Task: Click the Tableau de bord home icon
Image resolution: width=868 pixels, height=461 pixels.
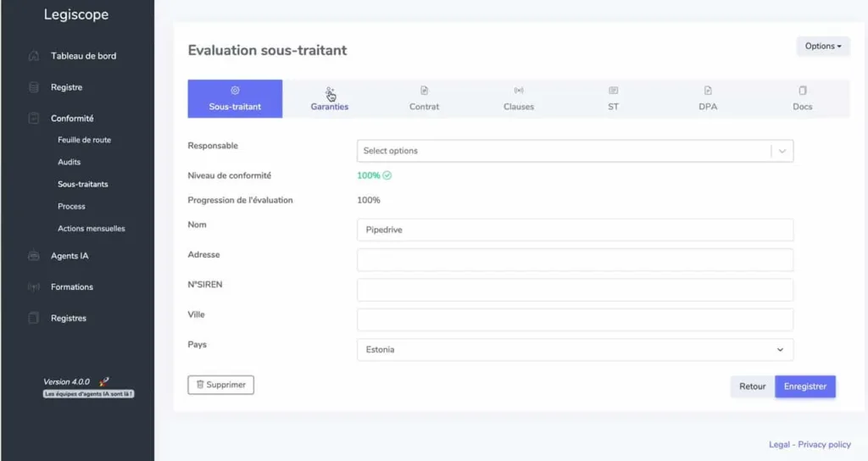Action: coord(34,56)
